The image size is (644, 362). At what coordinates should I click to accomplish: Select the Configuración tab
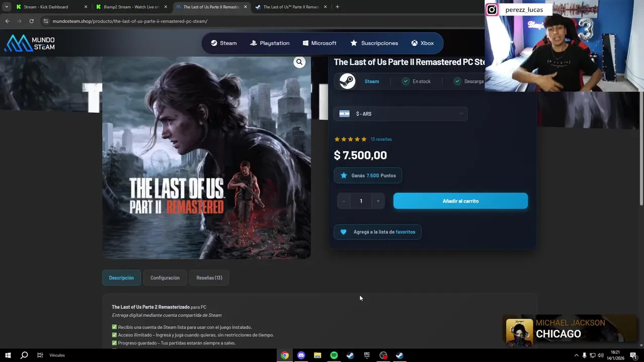pyautogui.click(x=165, y=278)
